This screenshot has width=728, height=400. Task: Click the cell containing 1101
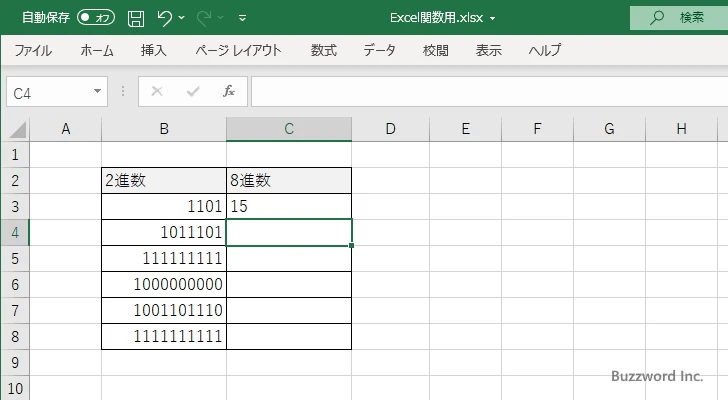click(x=164, y=206)
